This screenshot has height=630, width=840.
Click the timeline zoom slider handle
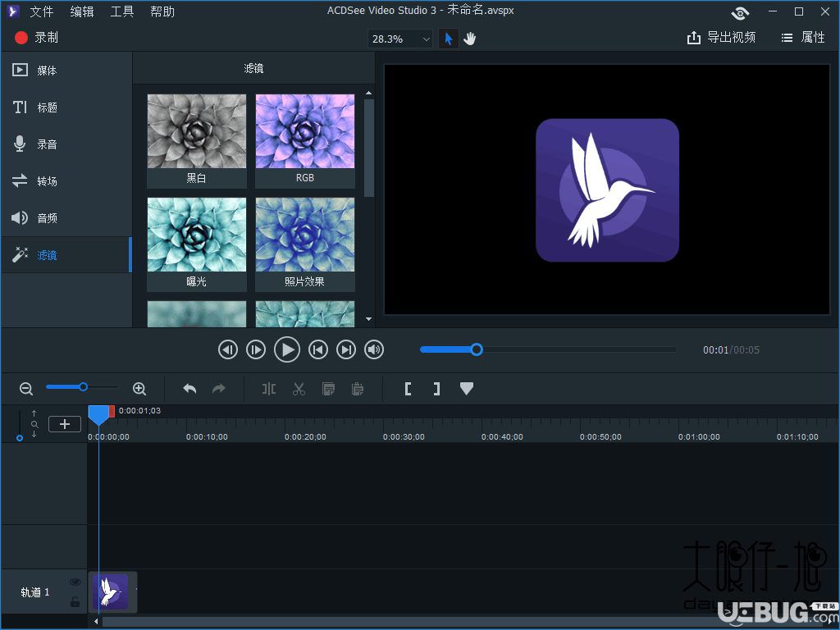pyautogui.click(x=83, y=387)
